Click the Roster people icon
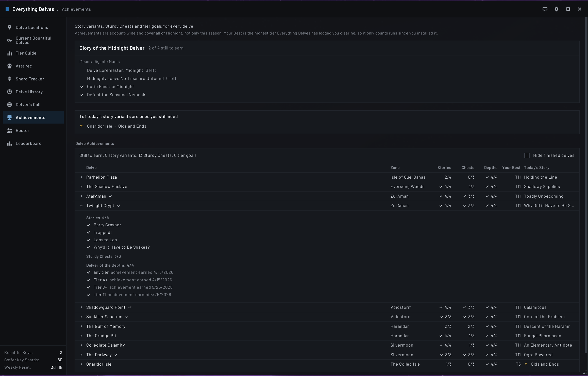Image resolution: width=588 pixels, height=376 pixels. (x=9, y=130)
